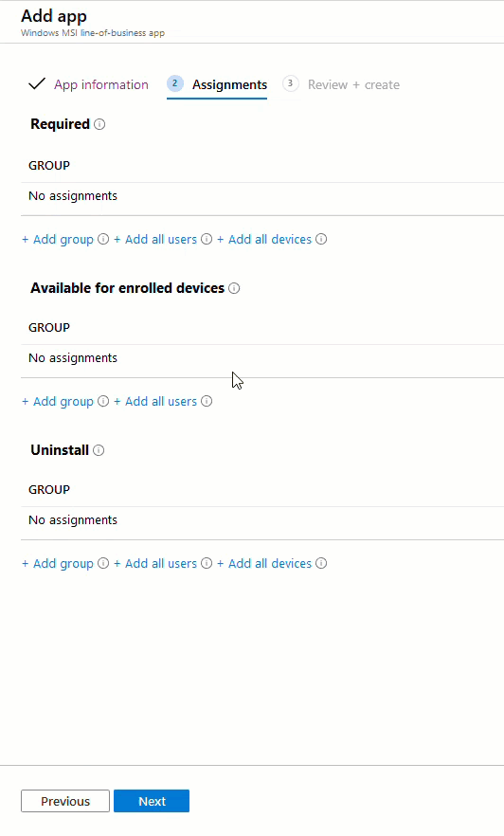Click info icon beside Available section Add all users
Image resolution: width=504 pixels, height=836 pixels.
tap(207, 402)
